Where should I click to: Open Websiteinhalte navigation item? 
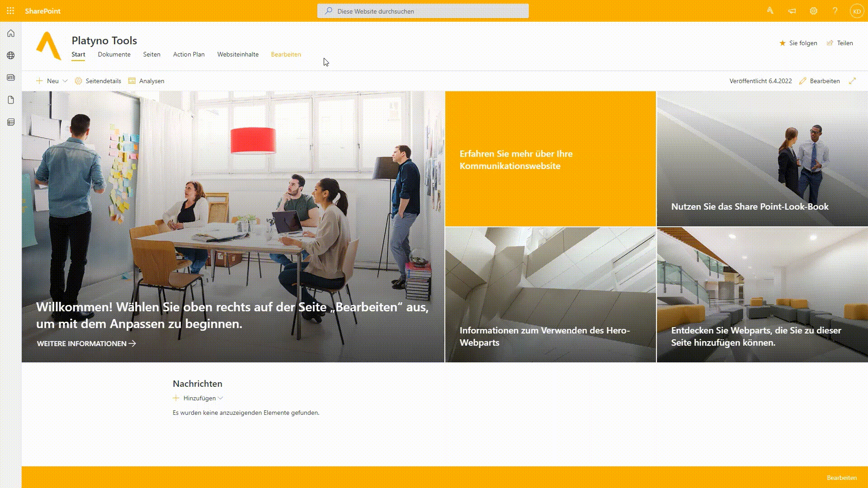click(238, 54)
